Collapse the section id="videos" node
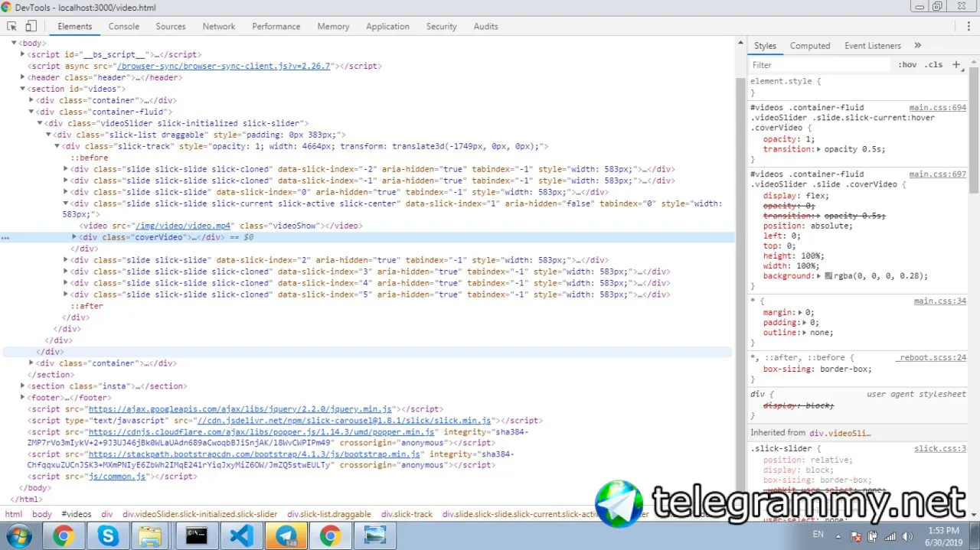 22,89
